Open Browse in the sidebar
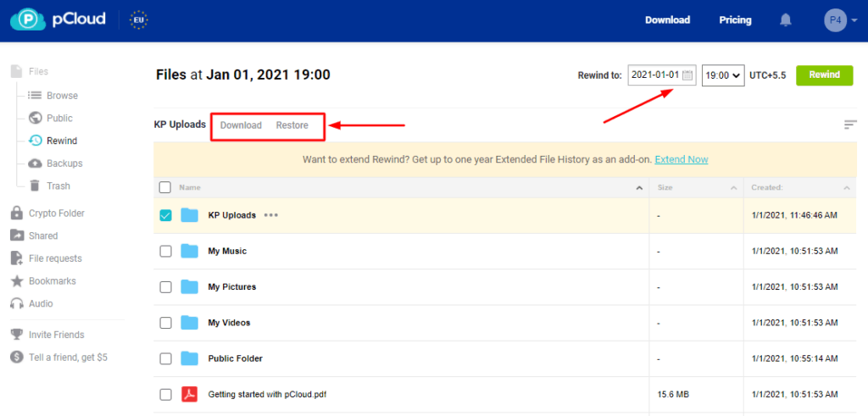 [62, 96]
